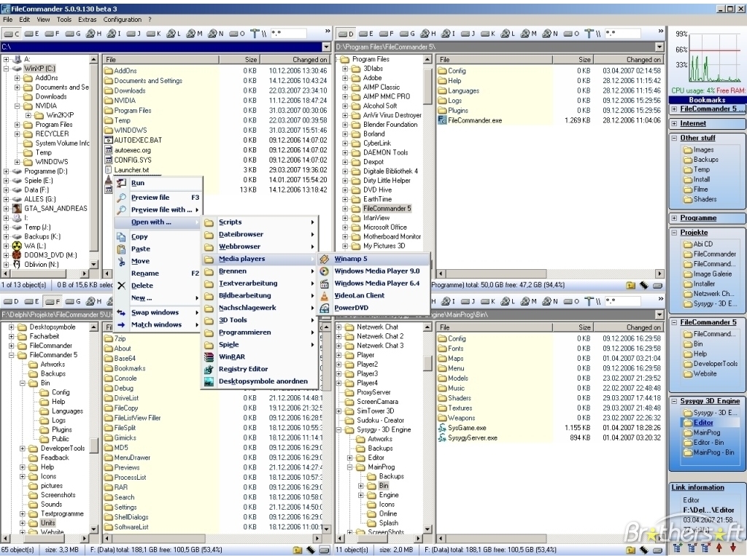The width and height of the screenshot is (747, 560).
Task: Click the horizontal scrollbar under top-right file list
Action: point(550,274)
